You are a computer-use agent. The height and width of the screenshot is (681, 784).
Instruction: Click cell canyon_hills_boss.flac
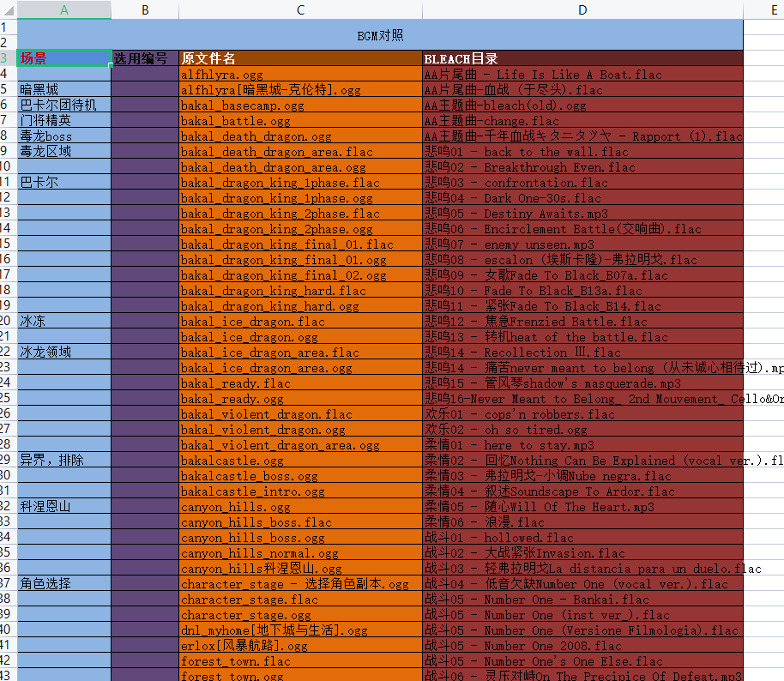click(x=300, y=522)
